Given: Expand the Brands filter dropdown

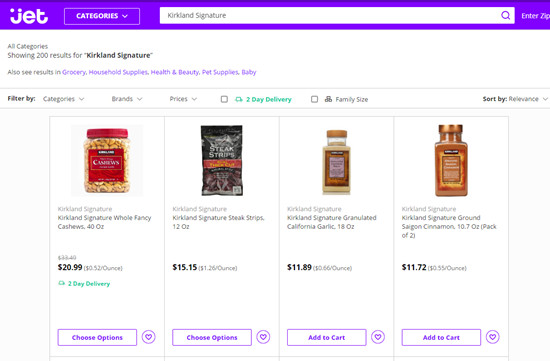Looking at the screenshot, I should [x=127, y=99].
